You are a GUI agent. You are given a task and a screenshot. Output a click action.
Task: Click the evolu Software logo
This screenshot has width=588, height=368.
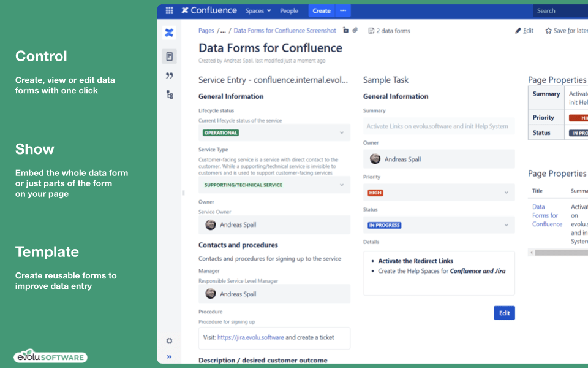point(50,356)
